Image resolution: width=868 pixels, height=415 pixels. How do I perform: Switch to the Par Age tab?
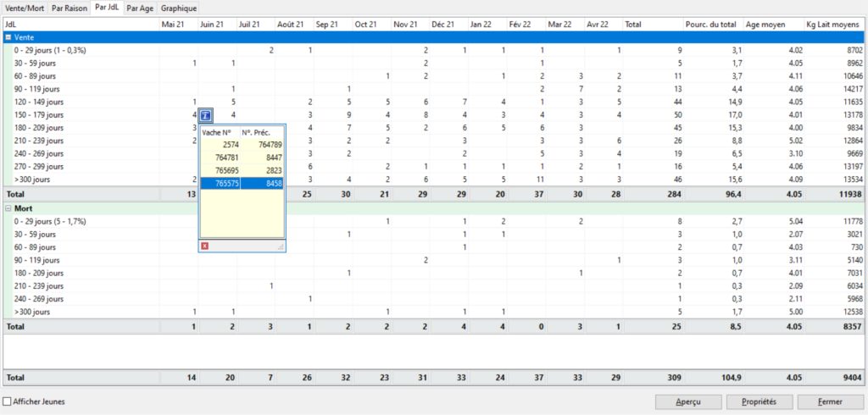140,8
